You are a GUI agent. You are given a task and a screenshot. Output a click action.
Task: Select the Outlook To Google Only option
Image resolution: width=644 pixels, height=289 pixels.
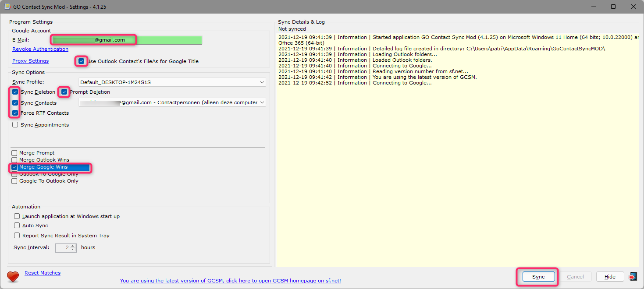[x=14, y=174]
